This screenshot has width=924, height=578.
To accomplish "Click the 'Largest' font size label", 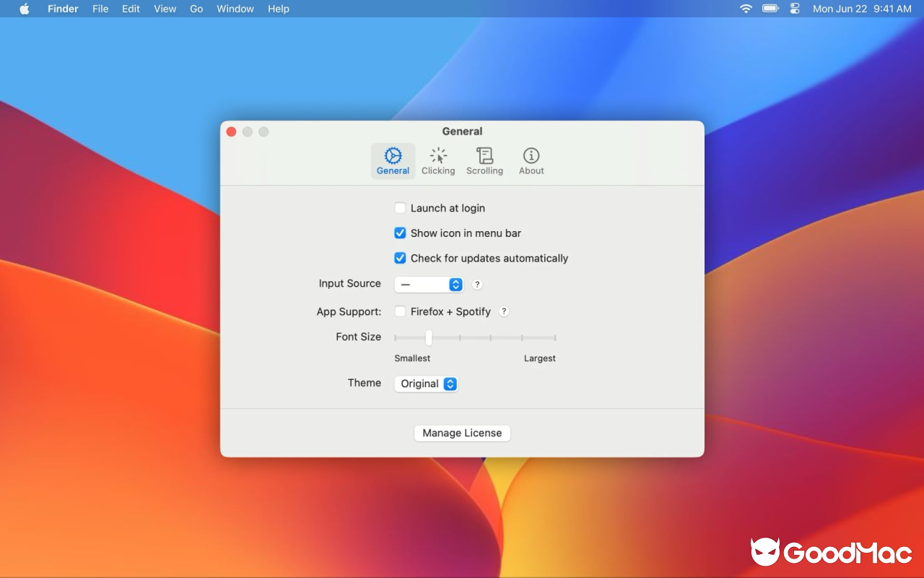I will 540,358.
